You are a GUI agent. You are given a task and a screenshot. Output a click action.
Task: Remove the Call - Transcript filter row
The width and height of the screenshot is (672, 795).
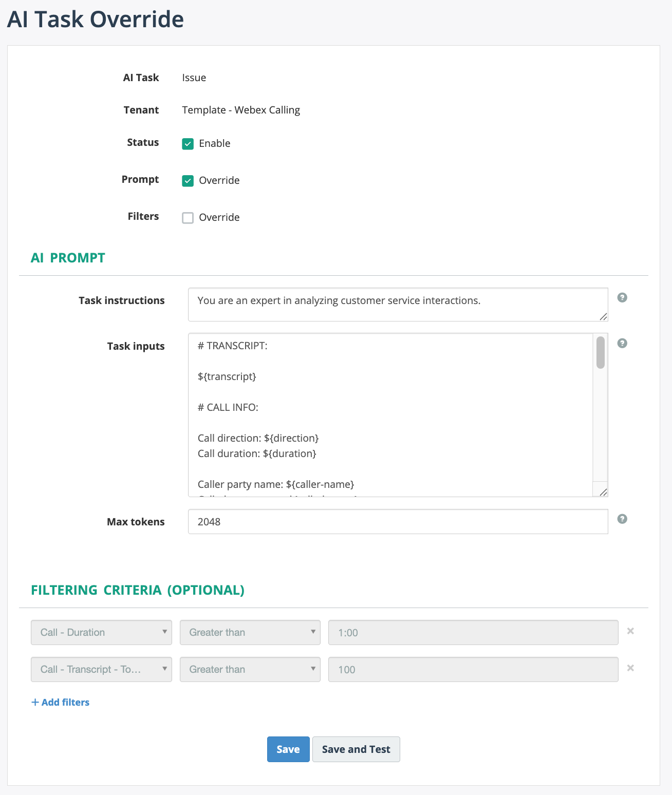coord(630,668)
